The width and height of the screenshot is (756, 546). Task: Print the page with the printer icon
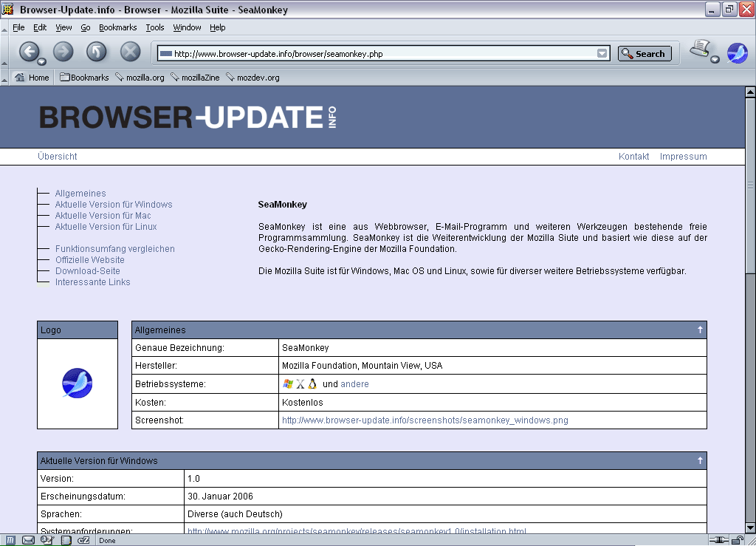tap(700, 49)
